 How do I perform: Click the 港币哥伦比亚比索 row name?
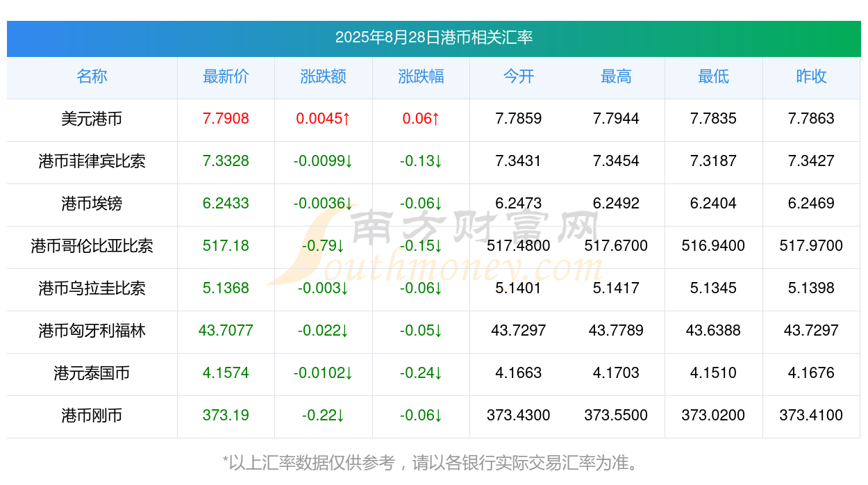[92, 246]
